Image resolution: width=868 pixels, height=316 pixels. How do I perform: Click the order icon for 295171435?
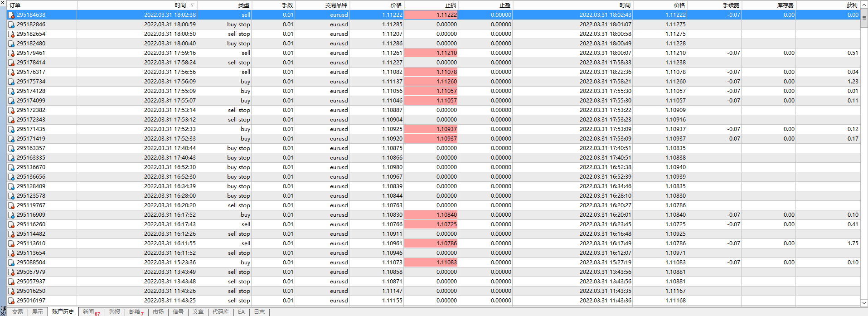(x=11, y=129)
